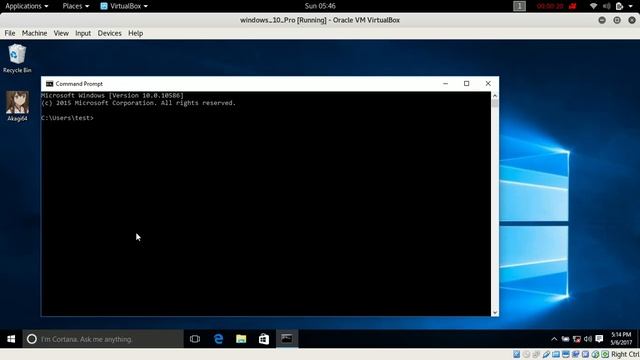Open the Windows volume tray icon
This screenshot has width=640, height=360.
coord(588,339)
